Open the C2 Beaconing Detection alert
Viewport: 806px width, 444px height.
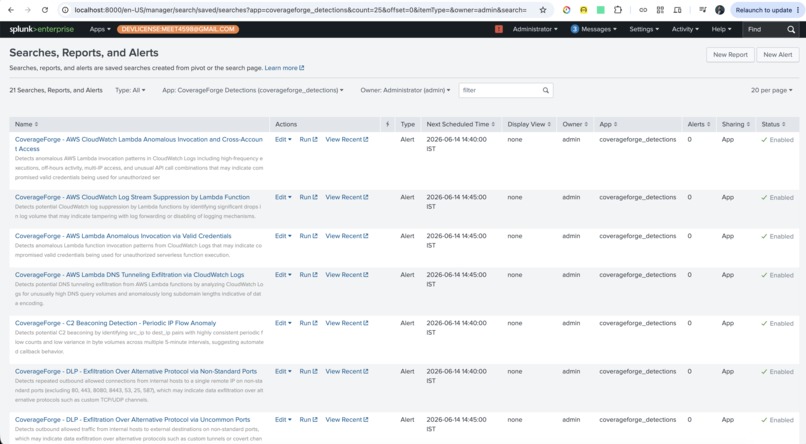pos(115,323)
